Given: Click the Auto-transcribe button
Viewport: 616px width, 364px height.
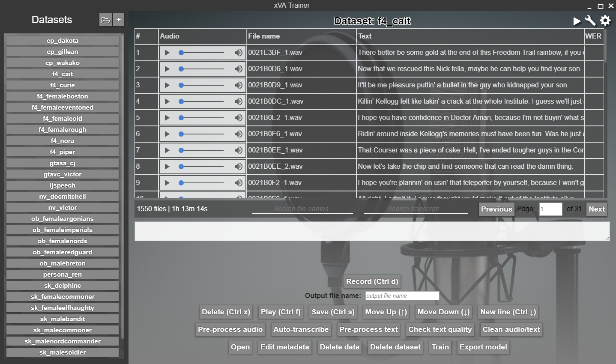Looking at the screenshot, I should tap(301, 329).
